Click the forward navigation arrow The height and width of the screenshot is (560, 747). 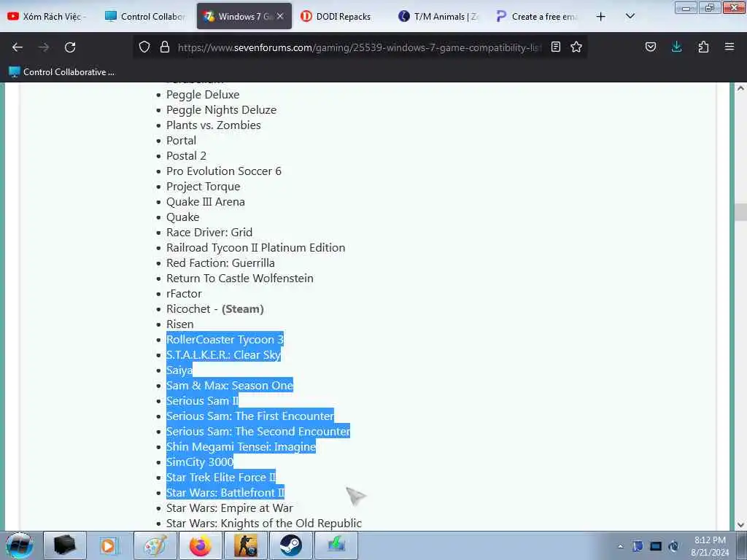44,47
